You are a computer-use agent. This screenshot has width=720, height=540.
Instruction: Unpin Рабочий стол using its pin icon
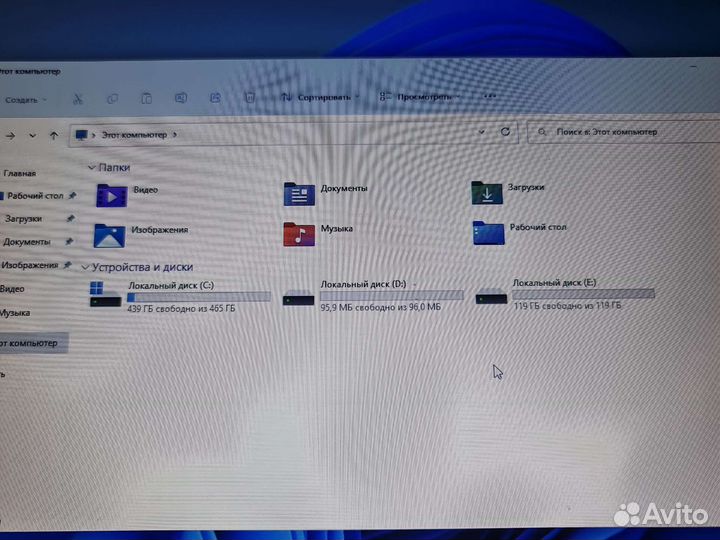point(72,196)
